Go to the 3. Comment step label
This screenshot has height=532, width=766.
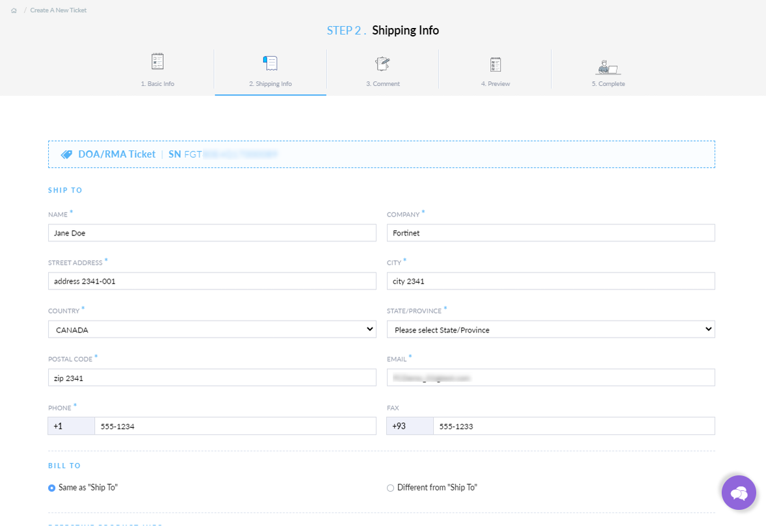coord(382,84)
